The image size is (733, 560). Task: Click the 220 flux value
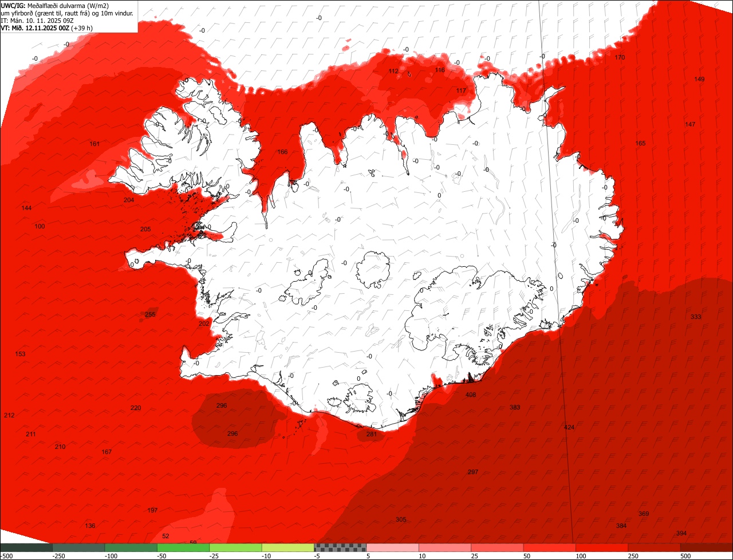click(135, 408)
